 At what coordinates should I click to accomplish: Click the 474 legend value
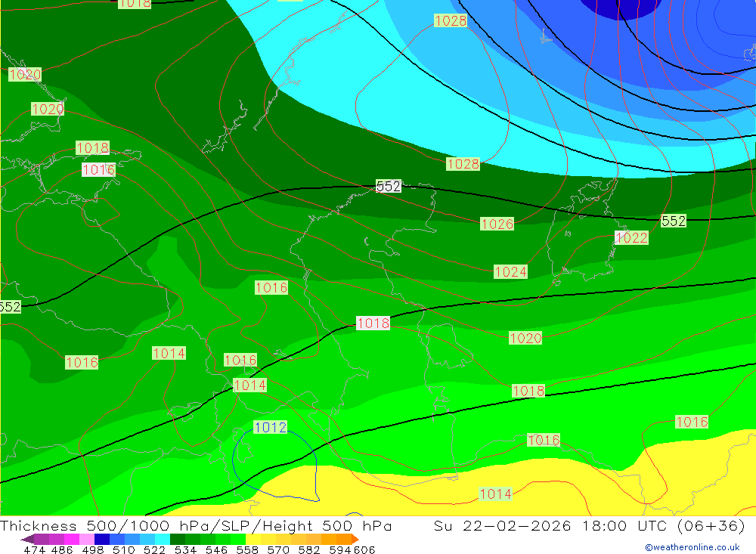pyautogui.click(x=34, y=549)
